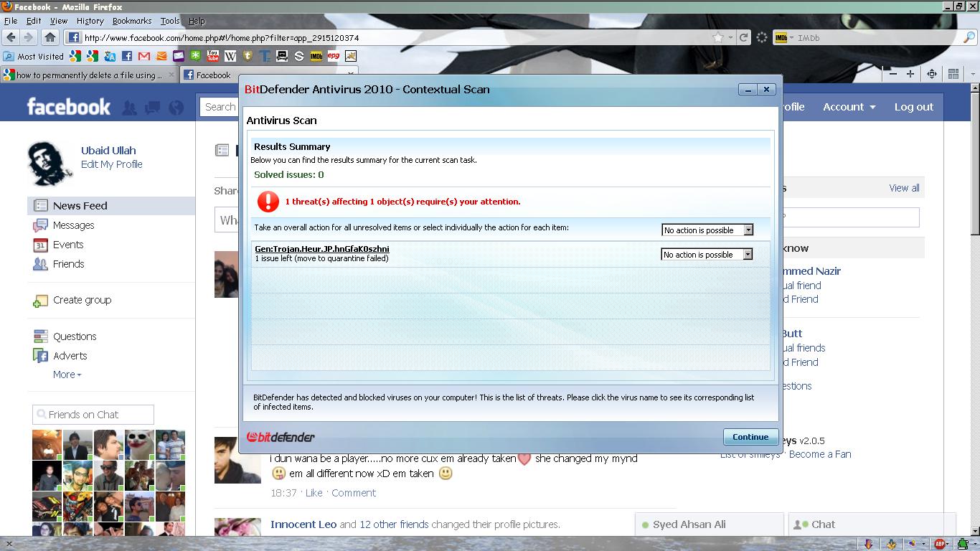This screenshot has height=551, width=980.
Task: Open Facebook notifications globe icon
Action: 176,108
